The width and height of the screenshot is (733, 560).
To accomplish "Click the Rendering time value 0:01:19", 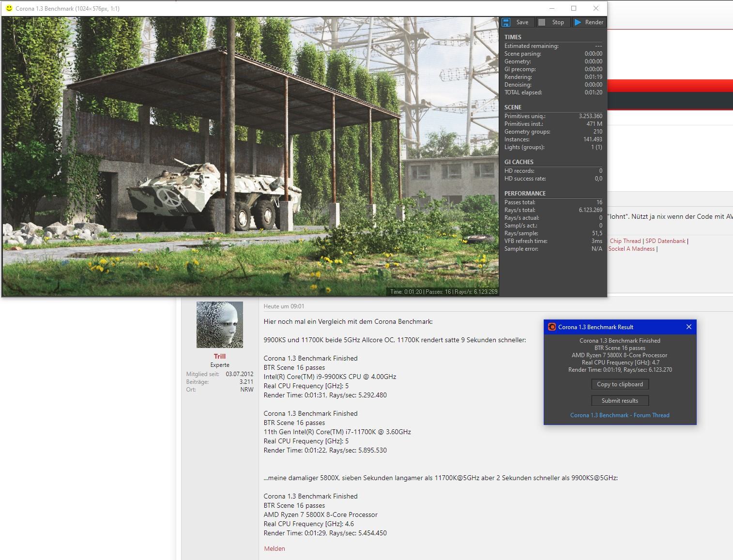I will tap(593, 77).
